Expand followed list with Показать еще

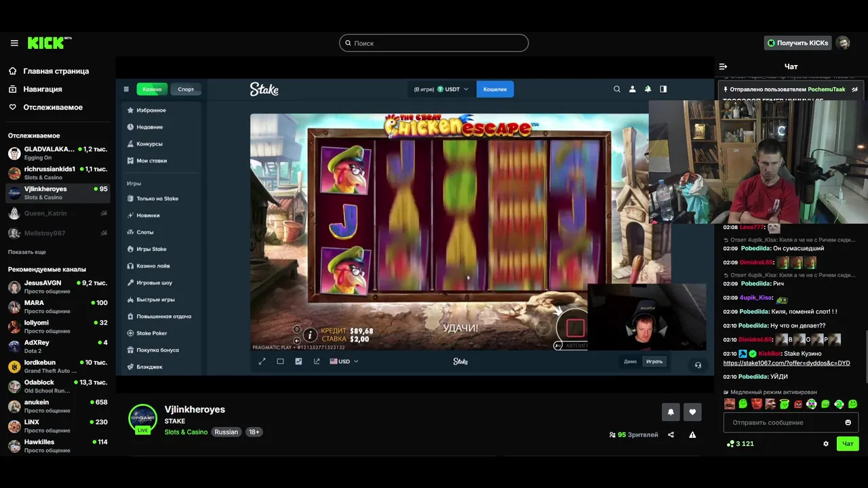27,252
